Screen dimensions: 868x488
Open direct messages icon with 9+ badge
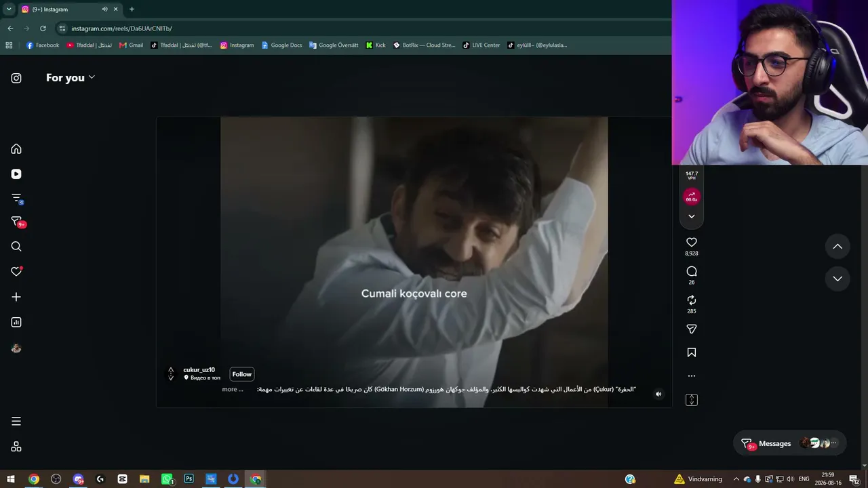[18, 222]
